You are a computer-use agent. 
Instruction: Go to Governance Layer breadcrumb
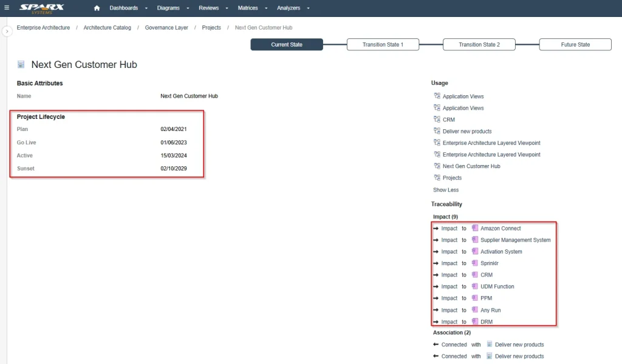point(166,28)
